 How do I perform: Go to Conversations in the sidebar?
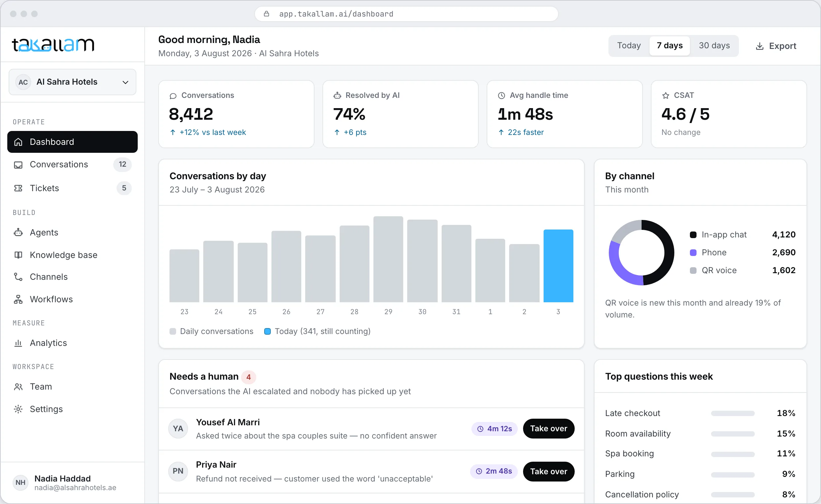coord(72,164)
